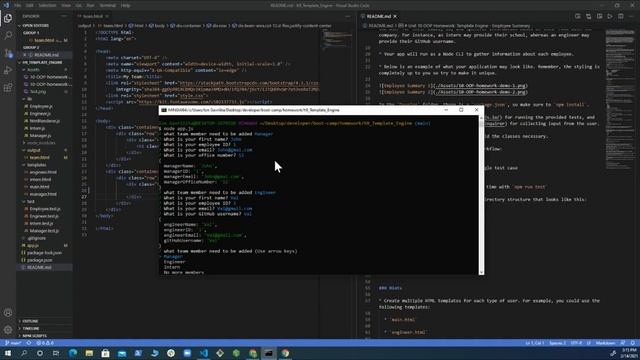The height and width of the screenshot is (360, 640).
Task: Collapse the output folder
Action: pyautogui.click(x=33, y=150)
